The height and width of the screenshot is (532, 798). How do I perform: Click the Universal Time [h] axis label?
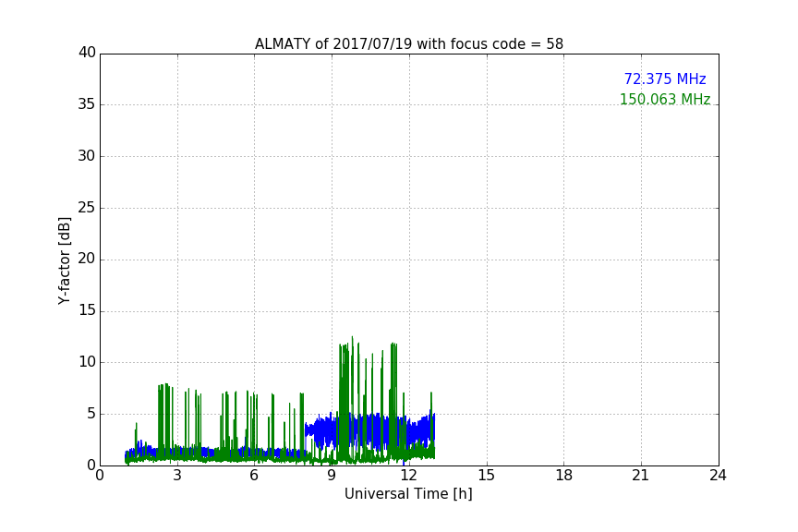408,494
